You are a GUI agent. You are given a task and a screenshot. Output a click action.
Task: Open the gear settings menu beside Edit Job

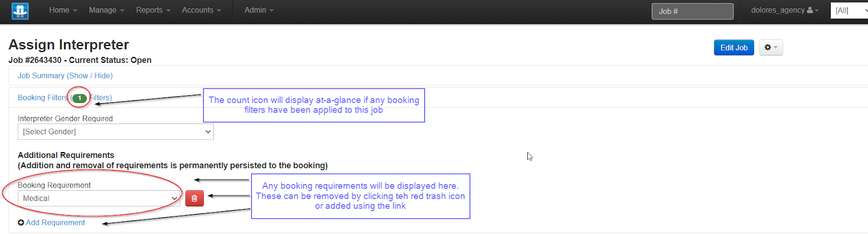[x=770, y=48]
